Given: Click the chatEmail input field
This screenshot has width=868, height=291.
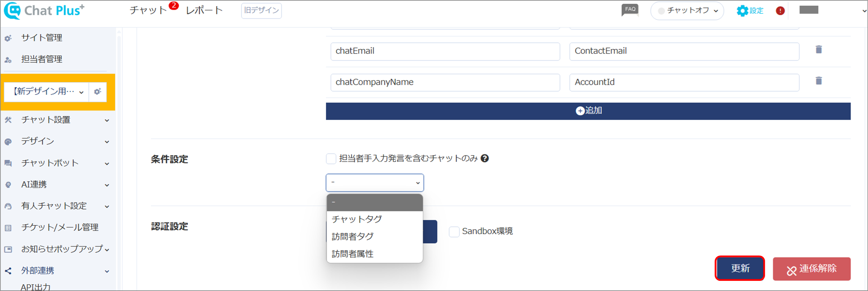Looking at the screenshot, I should 445,51.
